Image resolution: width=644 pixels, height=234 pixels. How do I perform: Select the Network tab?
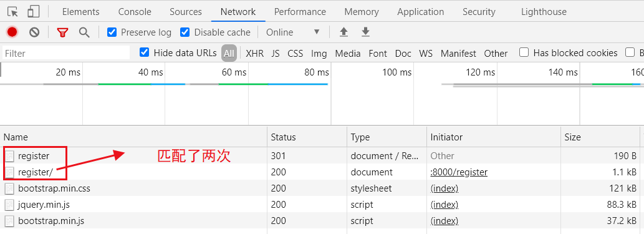[x=238, y=12]
